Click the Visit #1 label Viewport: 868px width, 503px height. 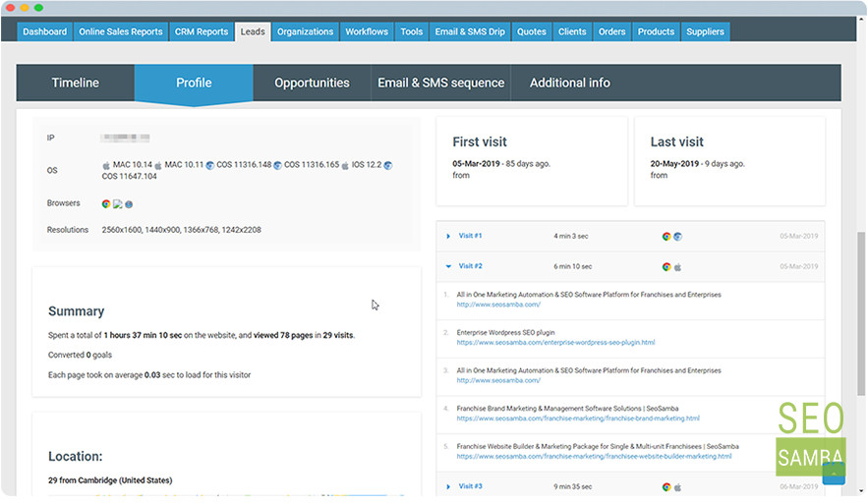(x=470, y=236)
